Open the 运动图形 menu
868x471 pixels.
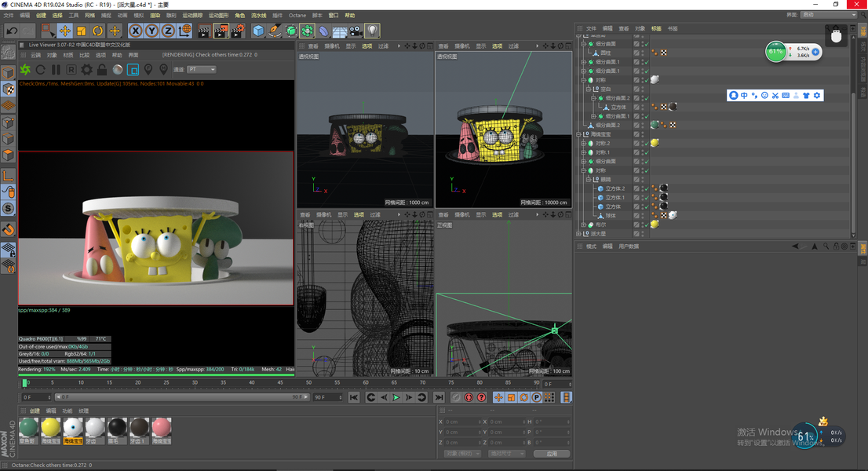219,16
